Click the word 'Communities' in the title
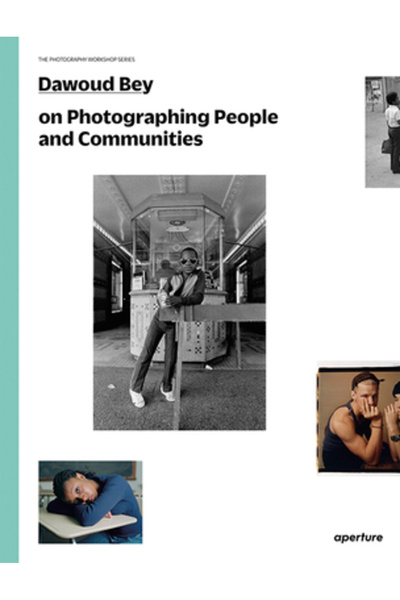Screen dimensions: 400x600 tap(140, 139)
